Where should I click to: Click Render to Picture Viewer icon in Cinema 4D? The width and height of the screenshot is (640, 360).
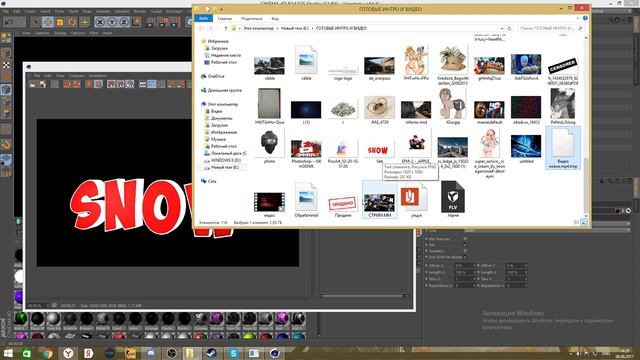click(x=163, y=22)
